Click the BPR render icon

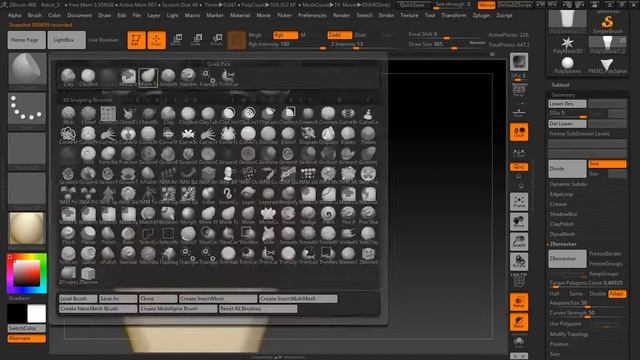[519, 62]
